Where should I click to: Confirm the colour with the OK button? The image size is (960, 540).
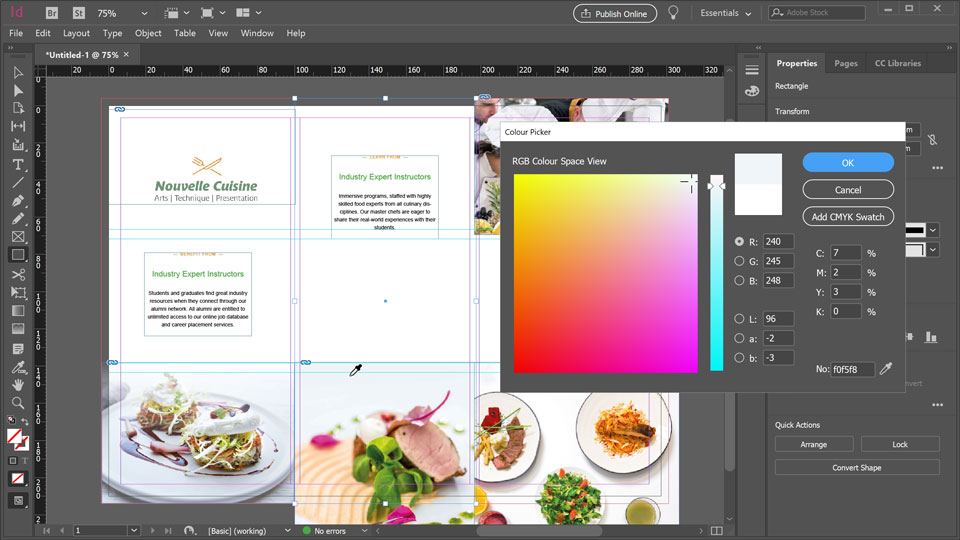pos(847,162)
